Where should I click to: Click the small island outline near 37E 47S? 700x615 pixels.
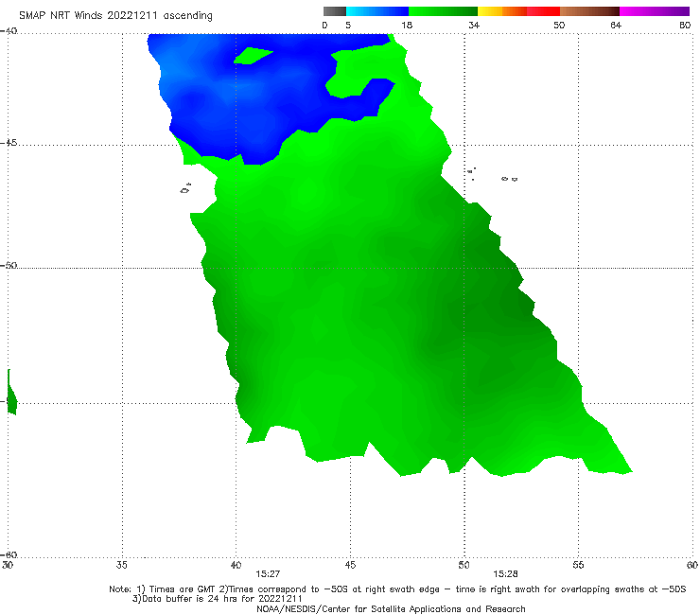(185, 188)
